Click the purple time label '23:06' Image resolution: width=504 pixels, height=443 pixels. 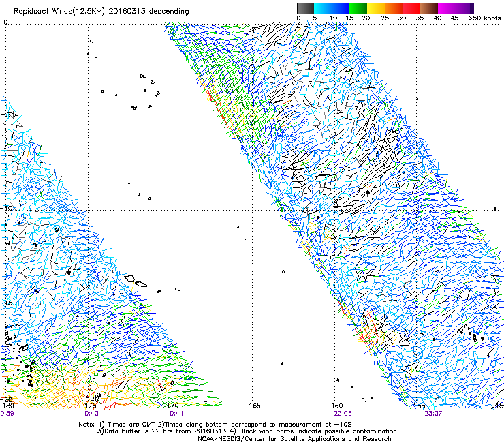tap(343, 414)
